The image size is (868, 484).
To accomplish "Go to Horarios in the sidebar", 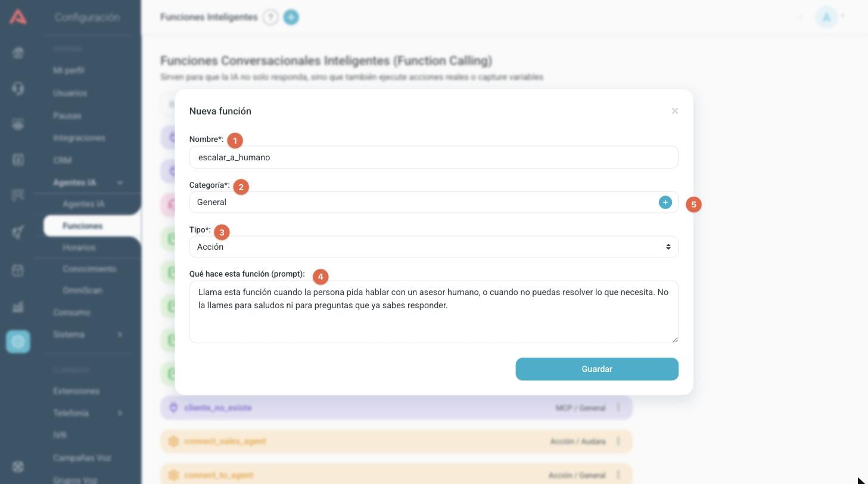I will click(x=79, y=247).
